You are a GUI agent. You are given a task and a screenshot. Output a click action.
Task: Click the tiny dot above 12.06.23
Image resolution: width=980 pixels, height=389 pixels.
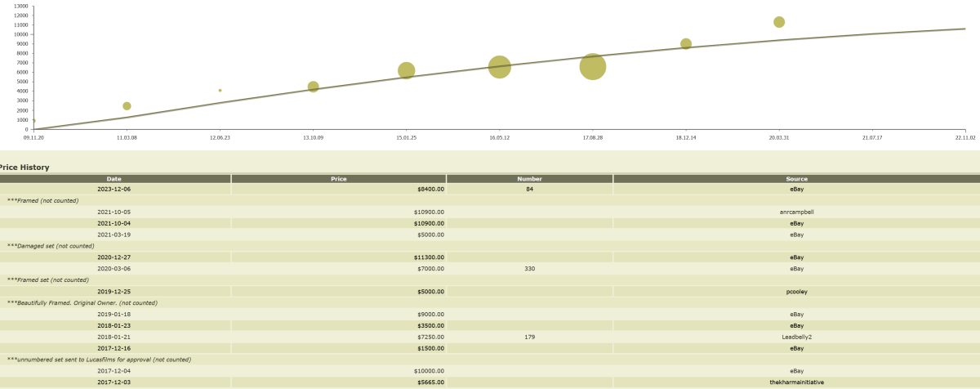click(x=220, y=91)
